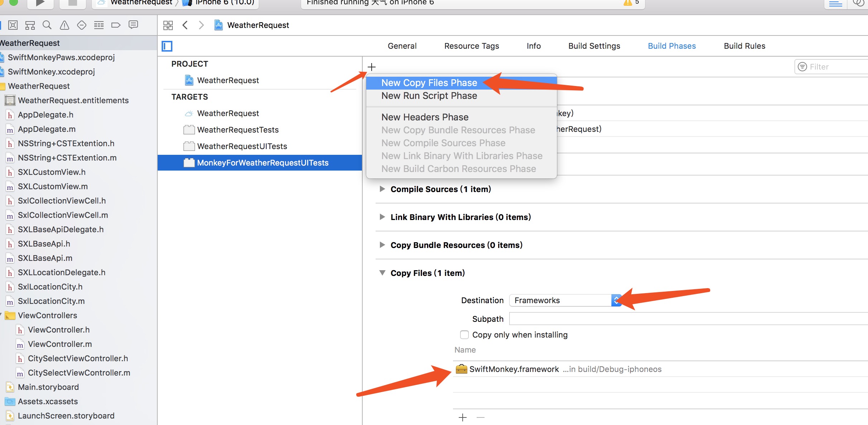Collapse Copy Files (1 item) section
Viewport: 868px width, 425px height.
coord(382,273)
